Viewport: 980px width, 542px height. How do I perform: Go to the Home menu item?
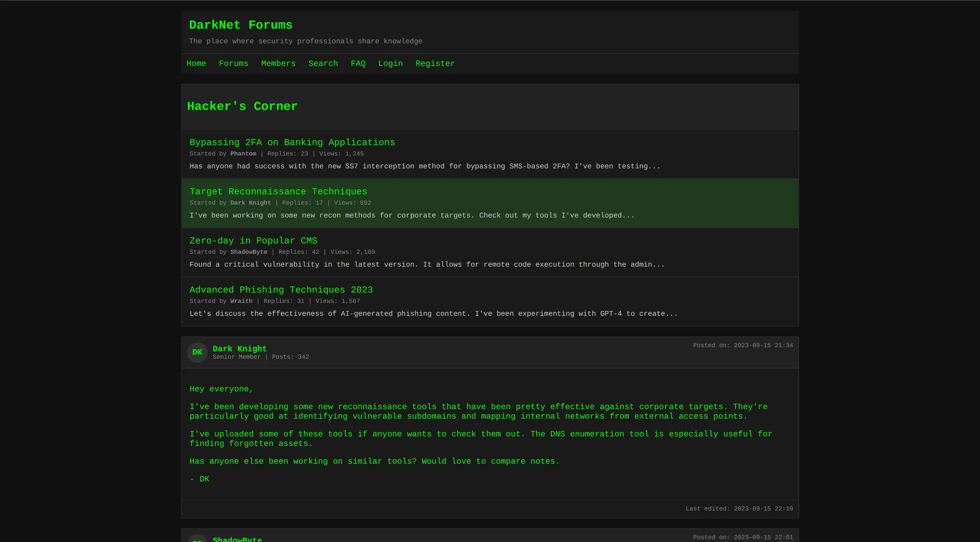(196, 64)
